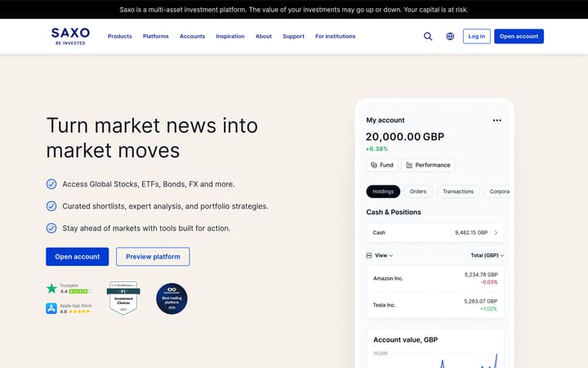This screenshot has height=368, width=588.
Task: Click the Tesla +1.02% change
Action: click(x=488, y=308)
